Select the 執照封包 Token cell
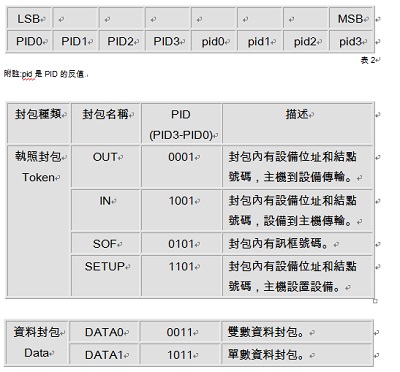The width and height of the screenshot is (400, 372). [x=39, y=221]
